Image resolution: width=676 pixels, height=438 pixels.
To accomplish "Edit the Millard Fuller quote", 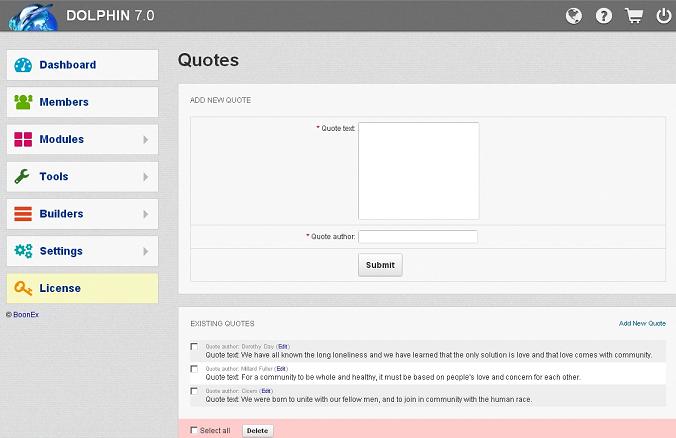I will pos(281,369).
